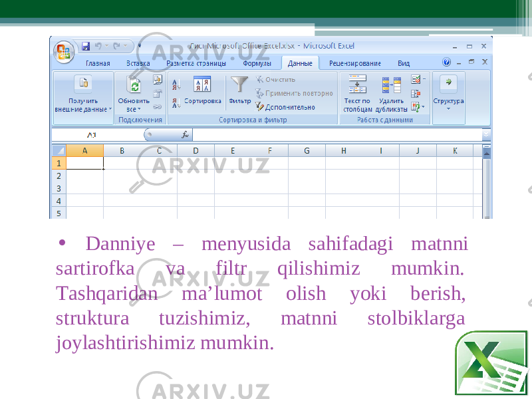Screen dimensions: 532x399
Task: Click the Name Box showing A1
Action: click(97, 135)
